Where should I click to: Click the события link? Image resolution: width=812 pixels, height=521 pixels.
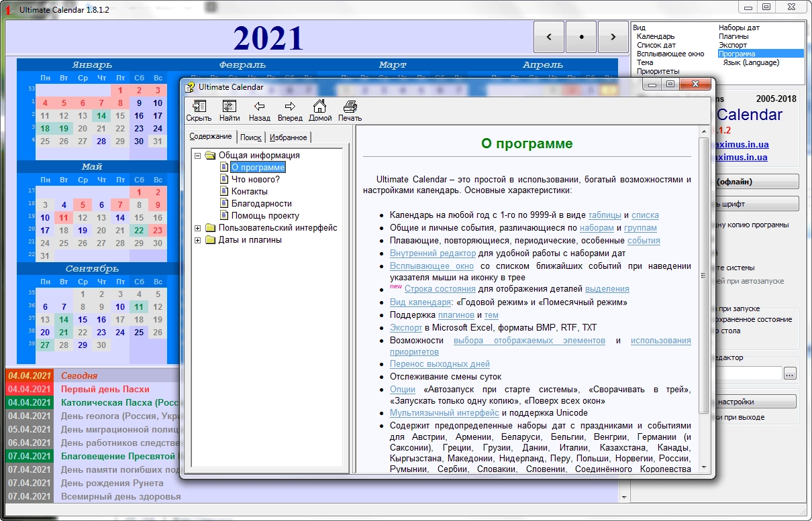tap(644, 240)
